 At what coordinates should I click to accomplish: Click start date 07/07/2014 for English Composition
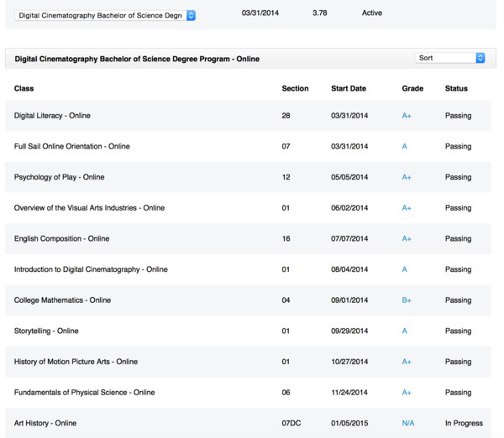coord(349,238)
